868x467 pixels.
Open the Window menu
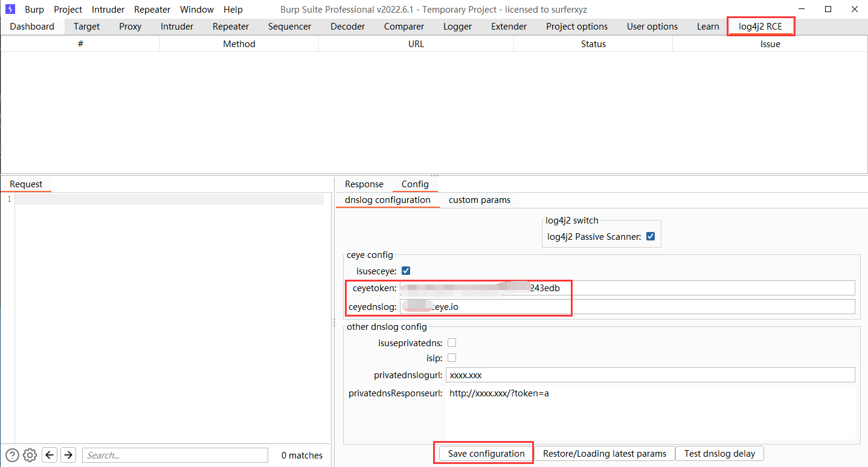197,9
